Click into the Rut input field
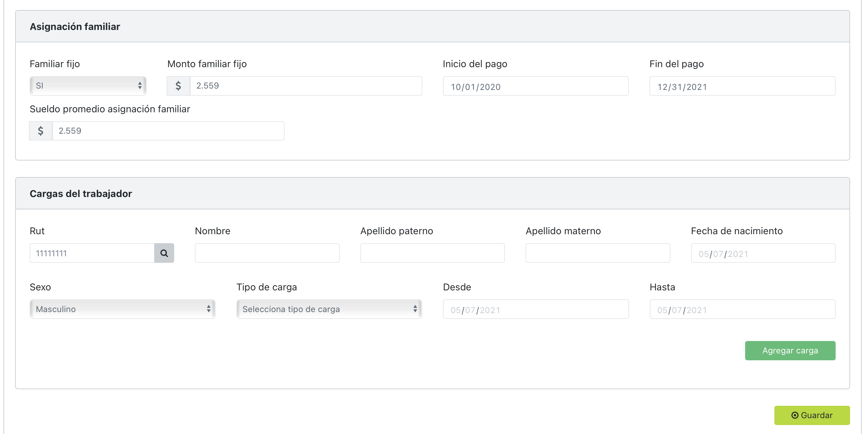Image resolution: width=868 pixels, height=434 pixels. [92, 253]
